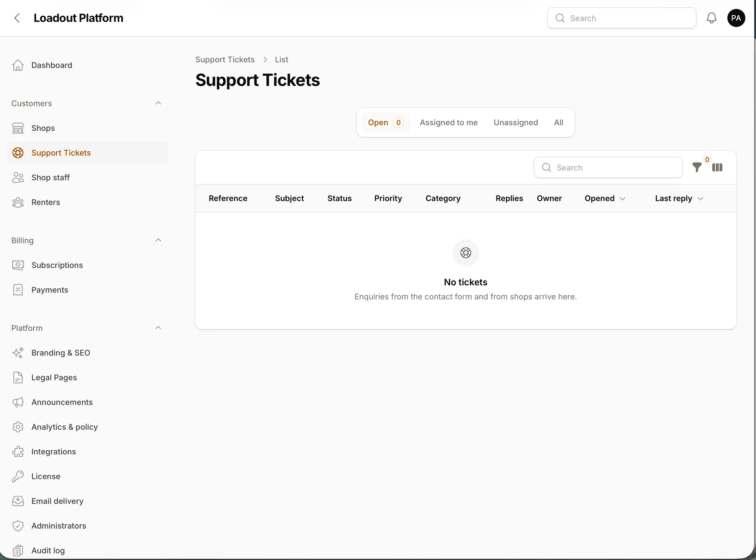756x560 pixels.
Task: Click the License key icon
Action: (x=18, y=476)
